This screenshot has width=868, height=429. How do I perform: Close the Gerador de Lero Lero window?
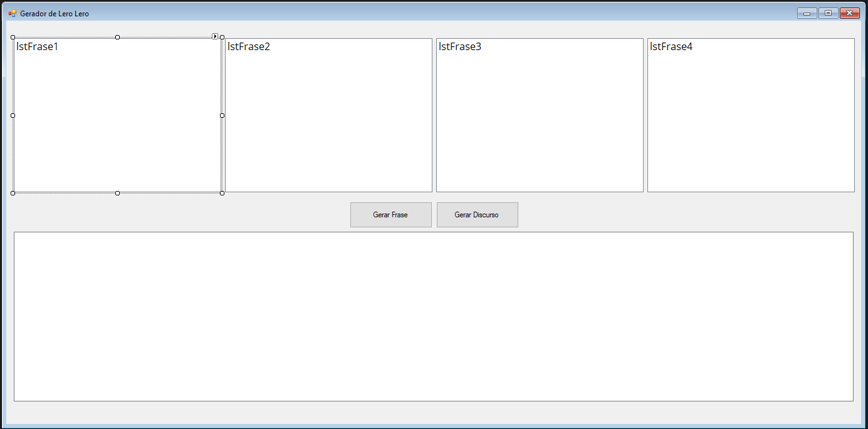point(850,13)
